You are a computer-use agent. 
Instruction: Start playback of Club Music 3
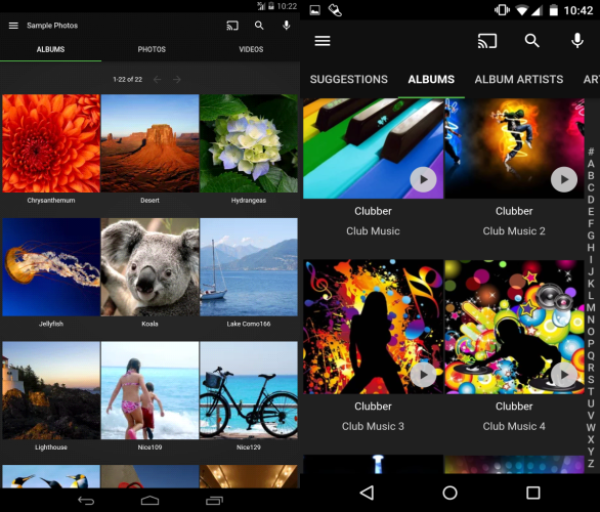click(x=423, y=373)
